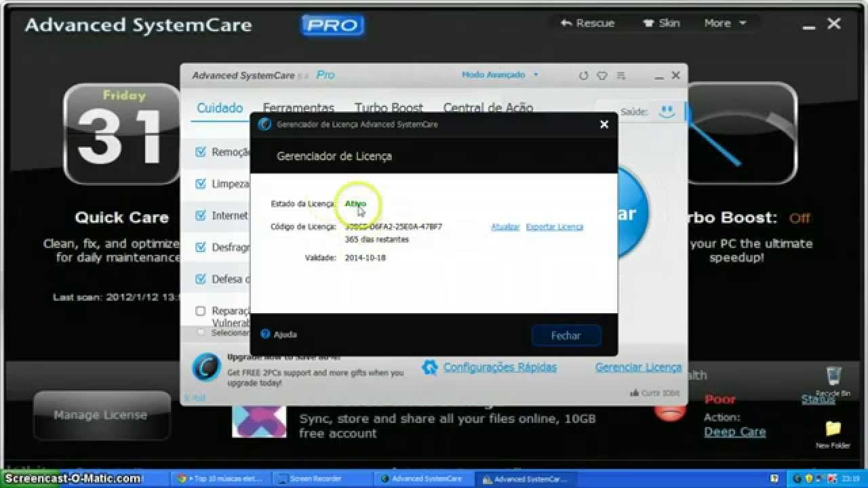Enable the Reparação de Vulnerabilidades checkbox
Image resolution: width=868 pixels, height=488 pixels.
tap(201, 311)
